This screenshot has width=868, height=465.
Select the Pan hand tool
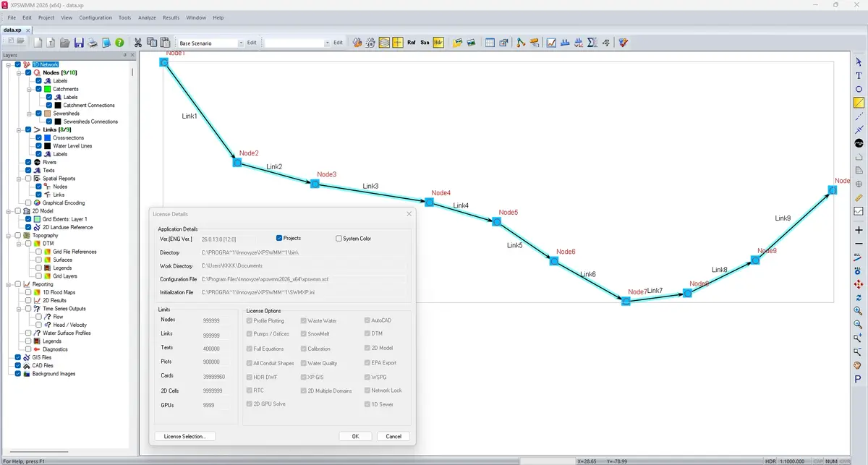[x=859, y=365]
